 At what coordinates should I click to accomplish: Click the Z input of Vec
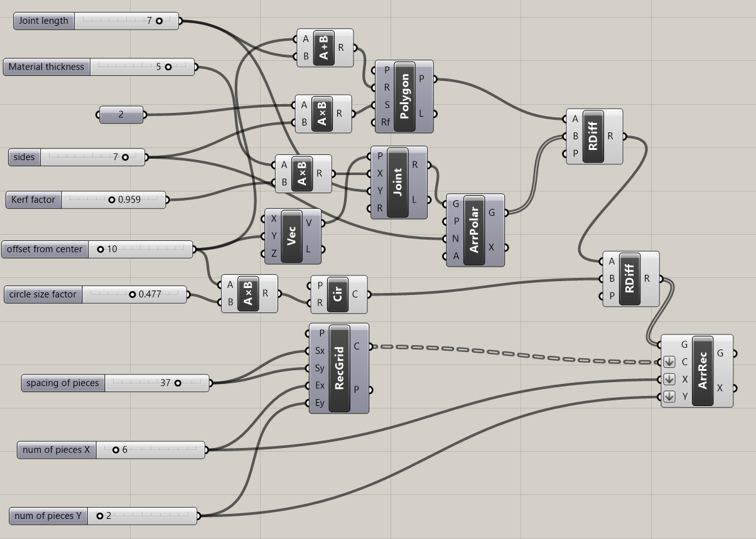tap(274, 253)
